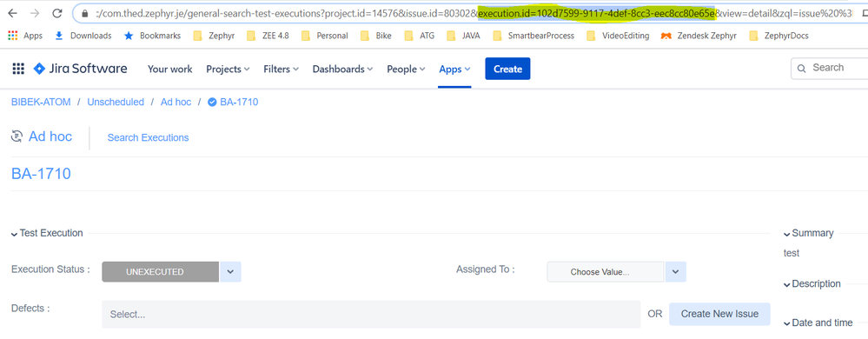Expand the People menu
This screenshot has width=868, height=339.
406,70
